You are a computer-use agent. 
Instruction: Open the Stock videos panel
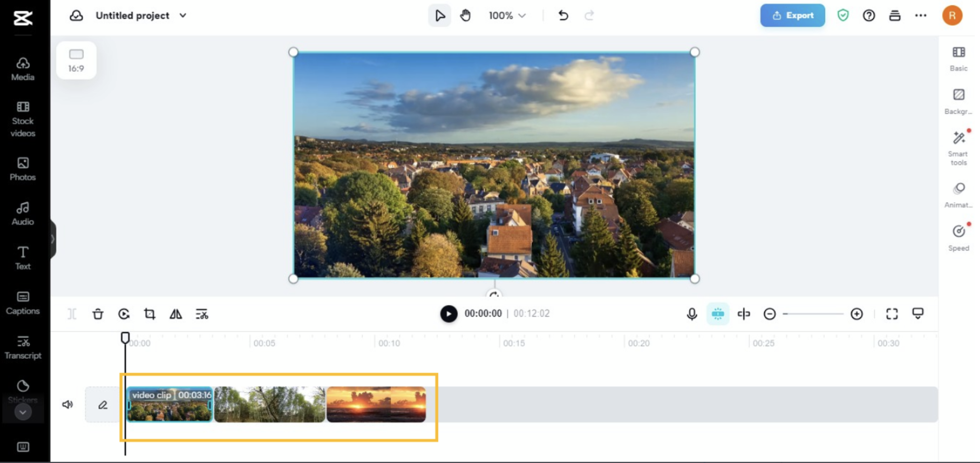pos(23,119)
